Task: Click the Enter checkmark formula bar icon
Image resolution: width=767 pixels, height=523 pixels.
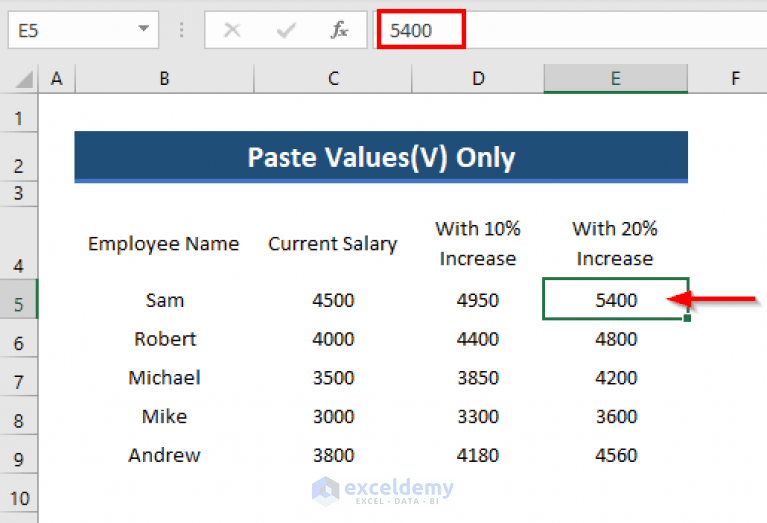Action: click(286, 30)
